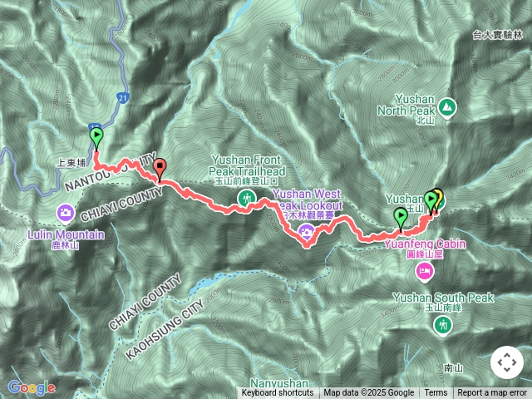Click the fullscreen map toggle button

pos(506,362)
